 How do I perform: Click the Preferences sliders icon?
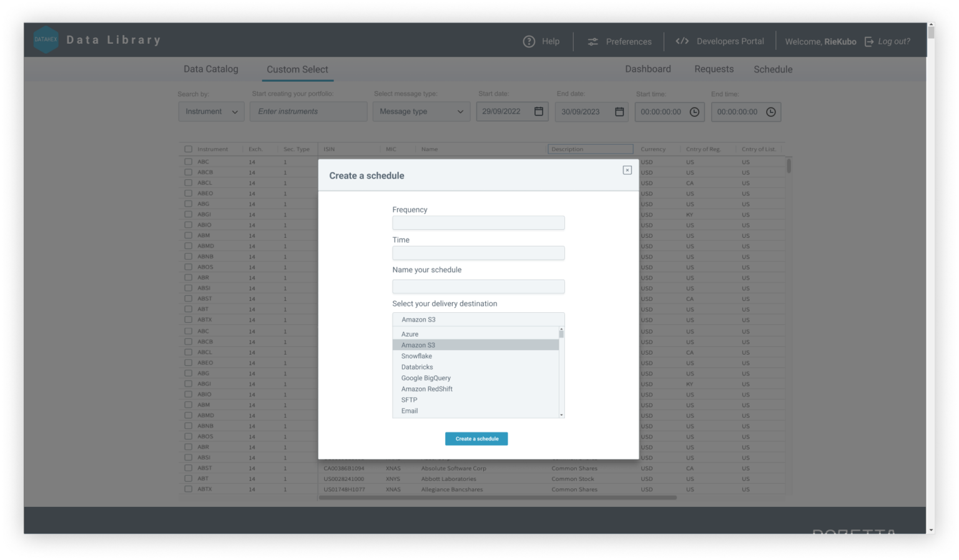coord(592,41)
